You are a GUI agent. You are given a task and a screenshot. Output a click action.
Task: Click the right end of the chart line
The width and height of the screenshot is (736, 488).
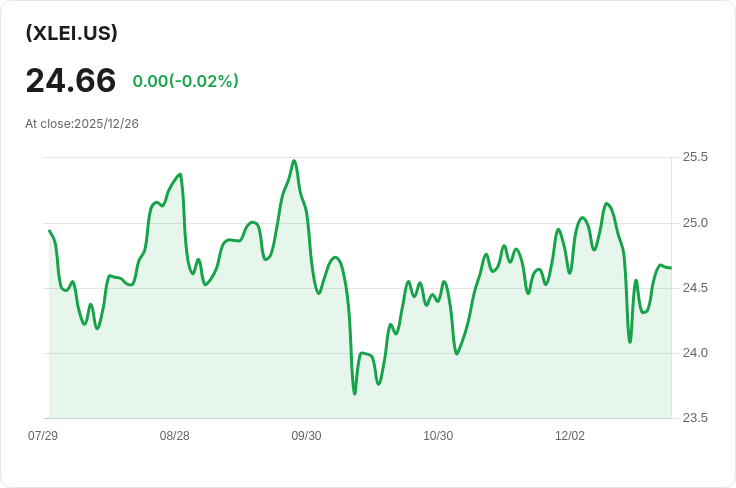tap(671, 268)
